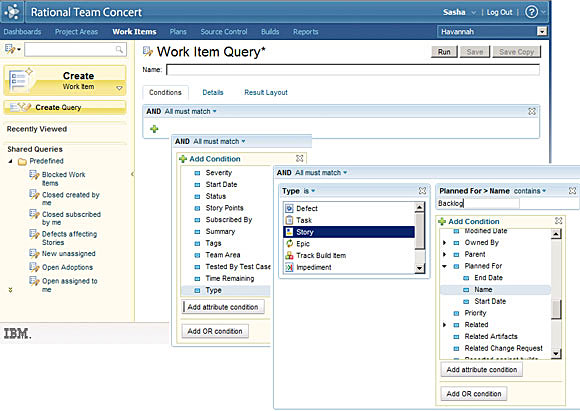Open the Sasha user menu arrow
This screenshot has width=580, height=411.
click(473, 13)
